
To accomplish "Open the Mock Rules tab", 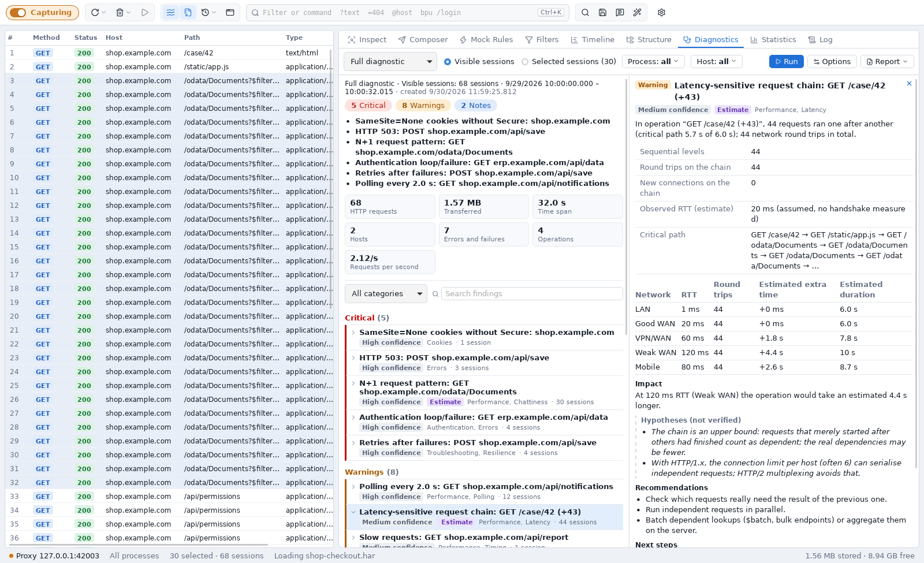I will click(486, 40).
